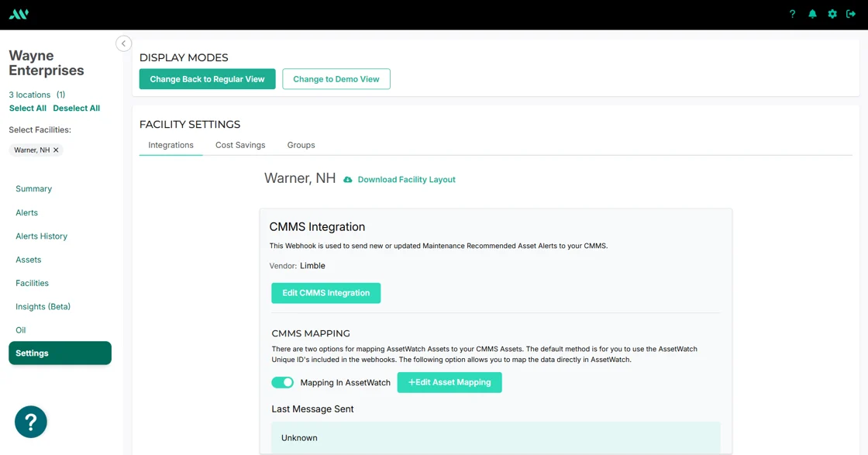Screen dimensions: 868x455
Task: Click the DISPLAY MODES heading
Action: pos(184,57)
